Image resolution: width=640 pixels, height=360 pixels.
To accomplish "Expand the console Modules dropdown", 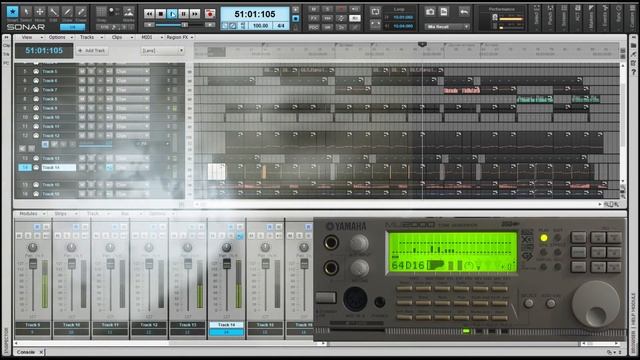I will pyautogui.click(x=32, y=213).
